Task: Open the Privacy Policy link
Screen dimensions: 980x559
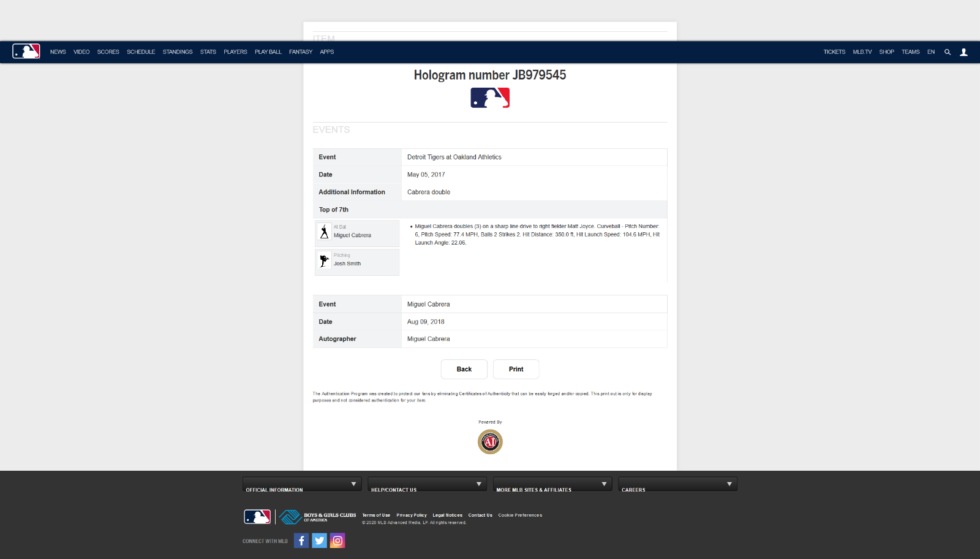Action: 412,515
